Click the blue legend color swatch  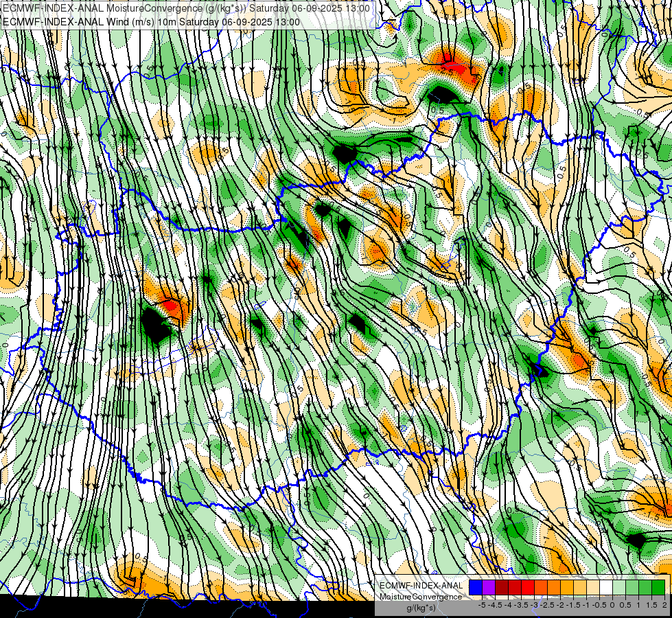click(x=476, y=587)
